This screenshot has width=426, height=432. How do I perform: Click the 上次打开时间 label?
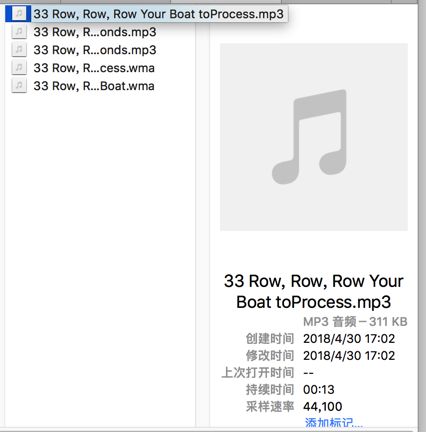click(258, 373)
